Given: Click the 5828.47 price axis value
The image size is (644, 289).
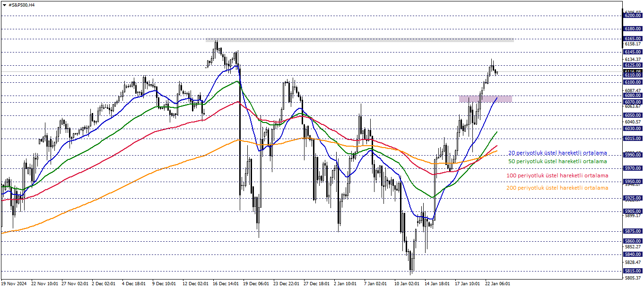Looking at the screenshot, I should pyautogui.click(x=633, y=262).
